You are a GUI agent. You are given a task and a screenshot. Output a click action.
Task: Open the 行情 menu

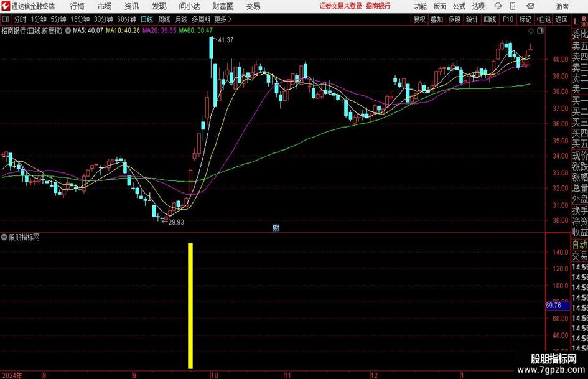coord(77,6)
